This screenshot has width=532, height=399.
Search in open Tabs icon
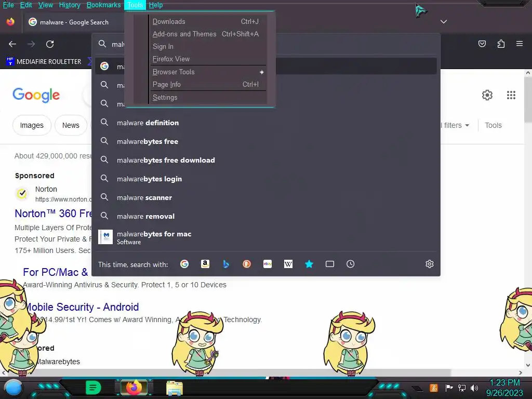(330, 264)
